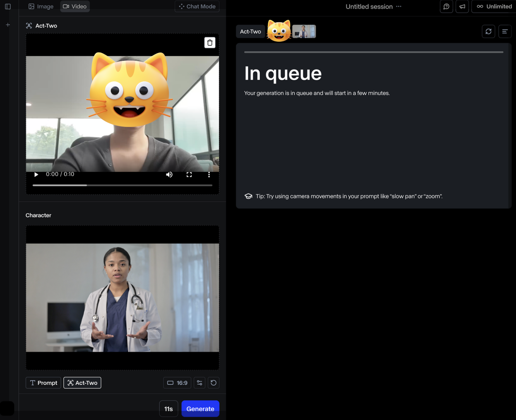The height and width of the screenshot is (420, 516).
Task: Play the driving performance video
Action: click(36, 175)
